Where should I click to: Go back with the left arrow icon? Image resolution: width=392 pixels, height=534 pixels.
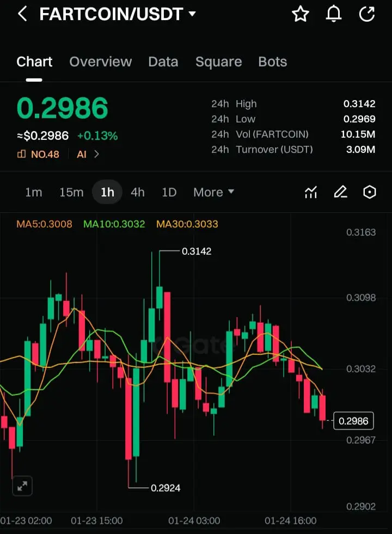tap(22, 14)
